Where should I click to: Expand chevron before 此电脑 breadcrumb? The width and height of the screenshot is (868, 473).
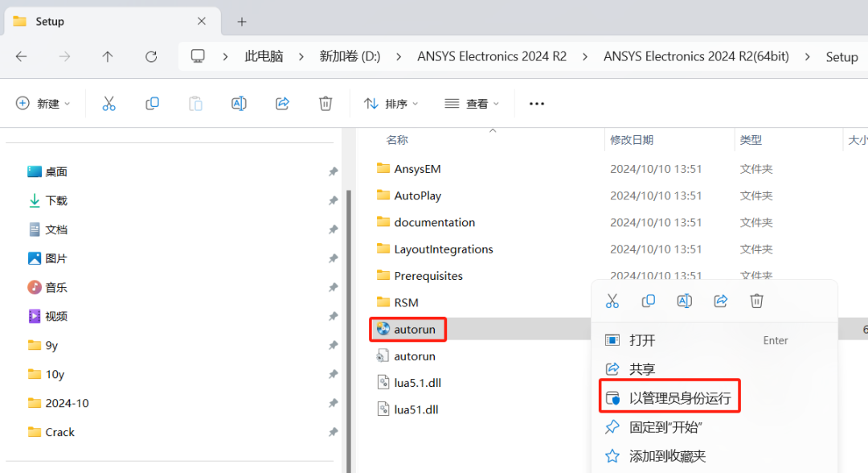[225, 56]
